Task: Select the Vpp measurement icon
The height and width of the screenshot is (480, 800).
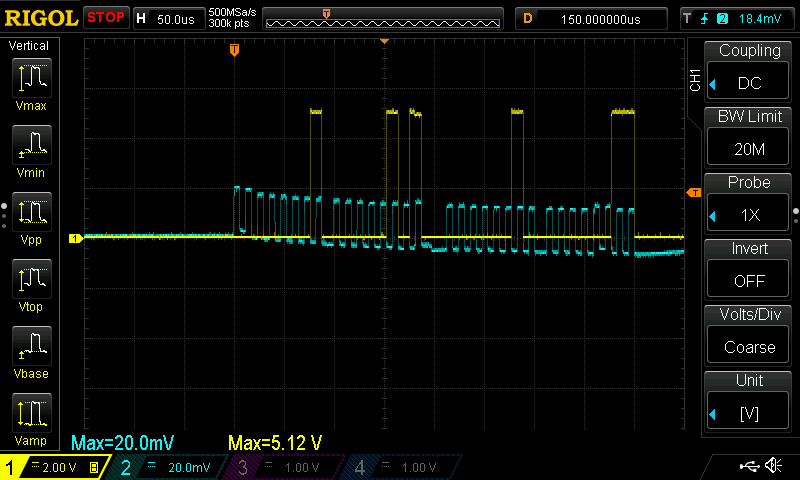Action: tap(32, 212)
